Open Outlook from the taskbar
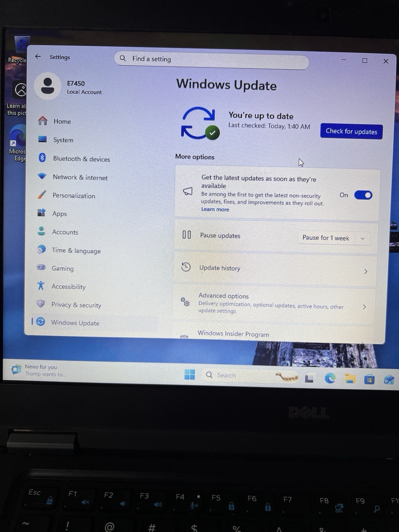 click(389, 380)
